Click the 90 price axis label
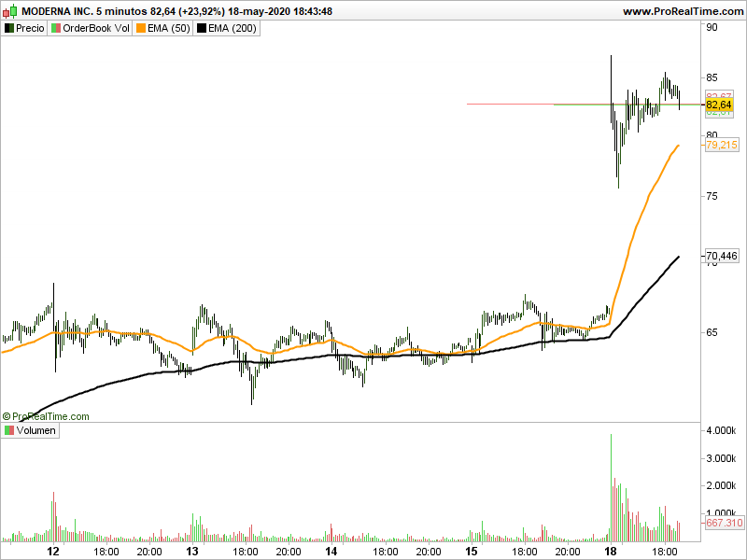747x560 pixels. 712,27
